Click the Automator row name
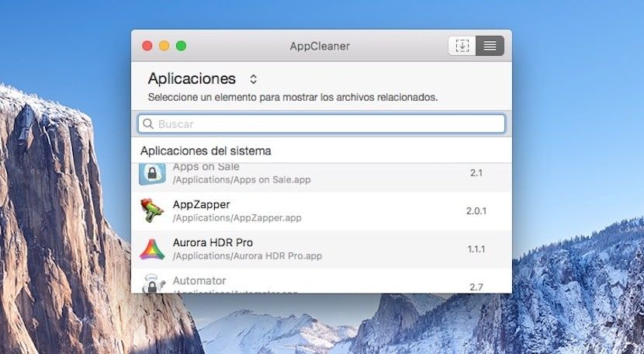 199,280
